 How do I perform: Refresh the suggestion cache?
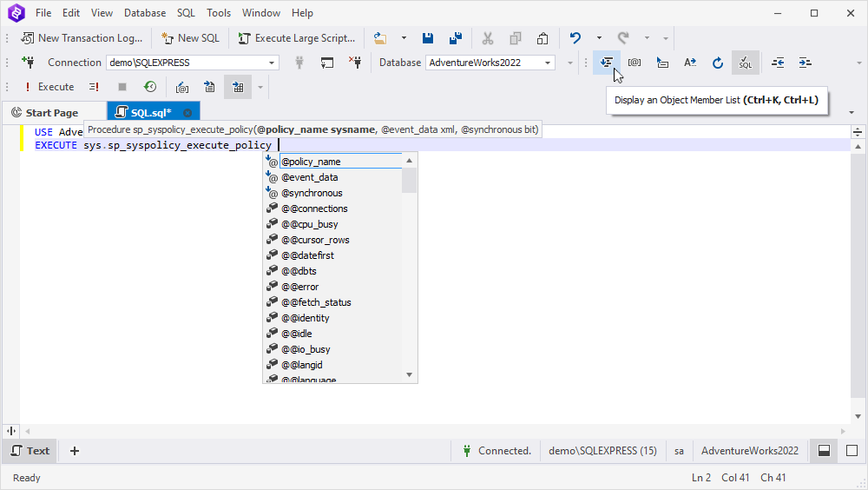pyautogui.click(x=718, y=63)
